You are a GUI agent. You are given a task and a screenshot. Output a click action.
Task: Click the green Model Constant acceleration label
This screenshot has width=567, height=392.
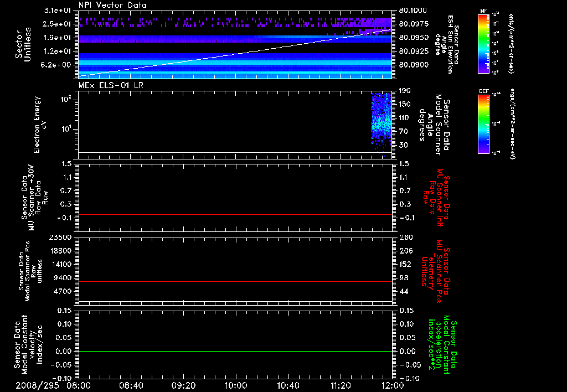coord(442,344)
